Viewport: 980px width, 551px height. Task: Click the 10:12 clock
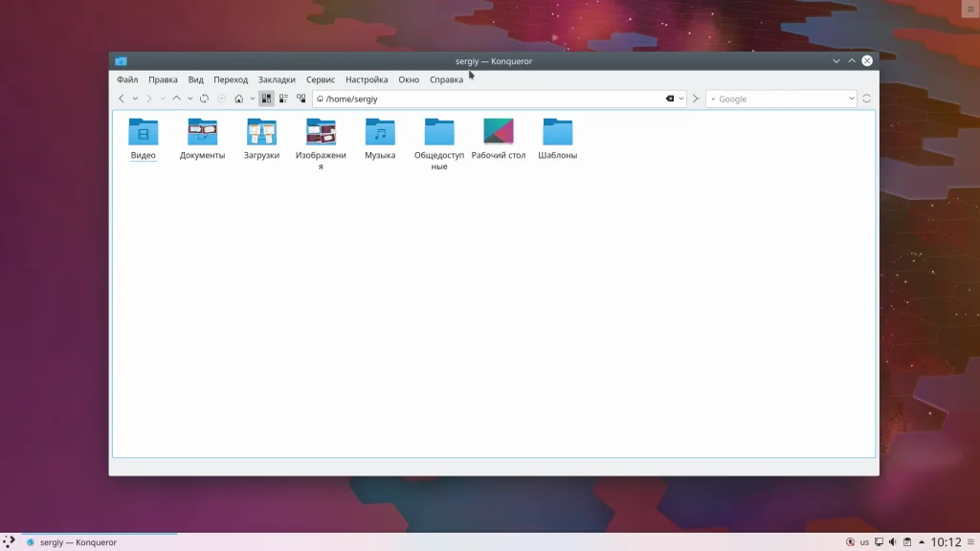click(946, 542)
